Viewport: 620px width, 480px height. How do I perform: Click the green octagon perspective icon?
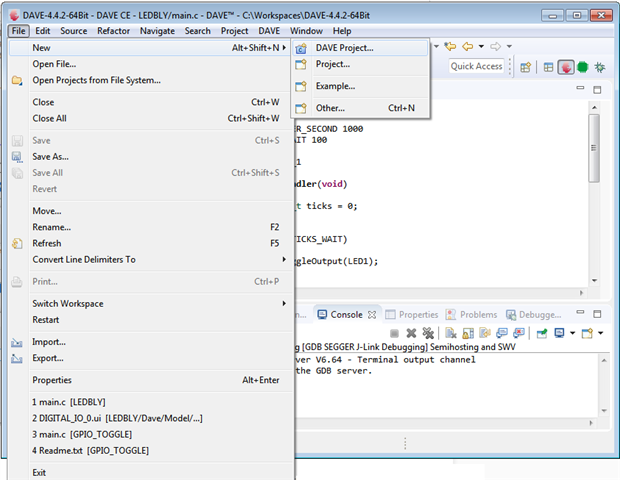point(582,67)
